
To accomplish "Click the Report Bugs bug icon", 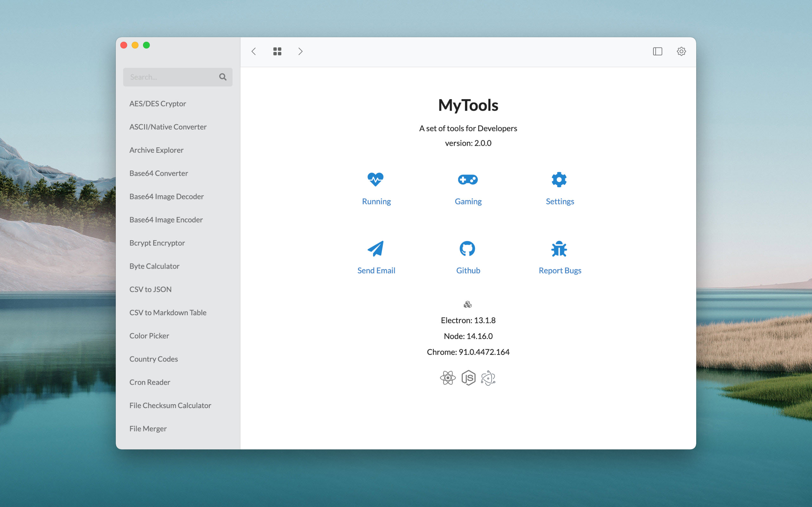I will 559,248.
